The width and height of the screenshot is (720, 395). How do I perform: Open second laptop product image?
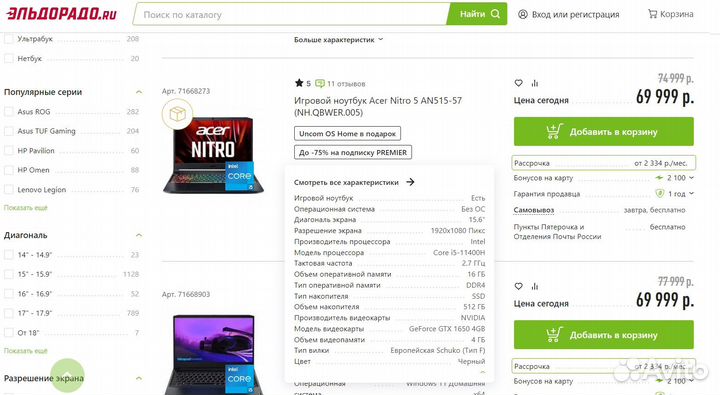pyautogui.click(x=214, y=354)
